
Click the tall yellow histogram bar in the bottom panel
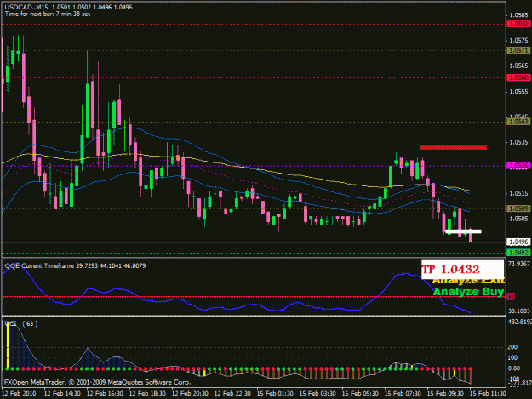click(8, 345)
